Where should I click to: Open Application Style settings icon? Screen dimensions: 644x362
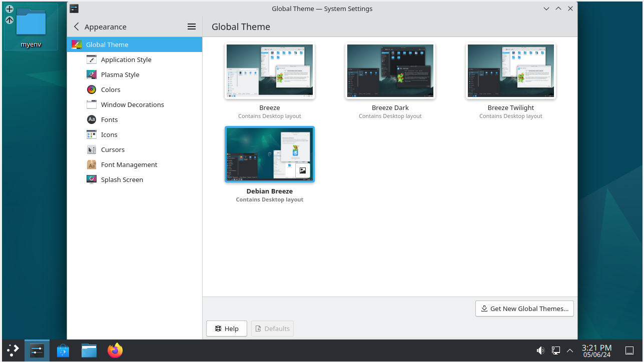point(91,59)
